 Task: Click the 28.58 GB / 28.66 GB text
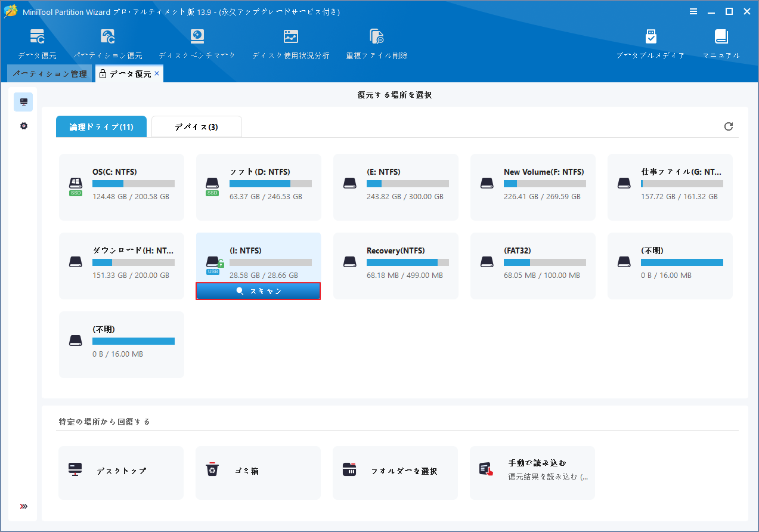pyautogui.click(x=264, y=276)
